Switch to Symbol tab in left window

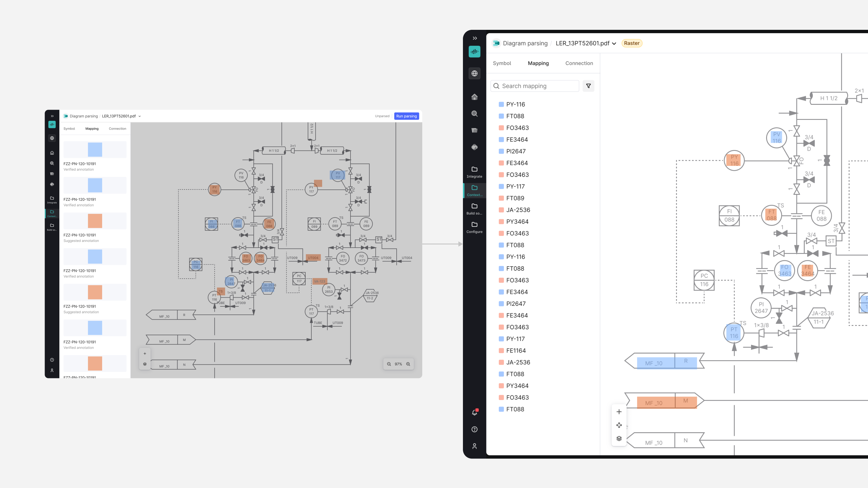[69, 129]
